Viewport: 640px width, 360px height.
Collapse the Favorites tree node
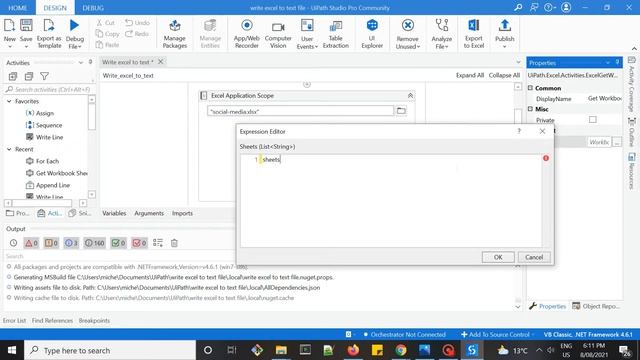coord(9,101)
